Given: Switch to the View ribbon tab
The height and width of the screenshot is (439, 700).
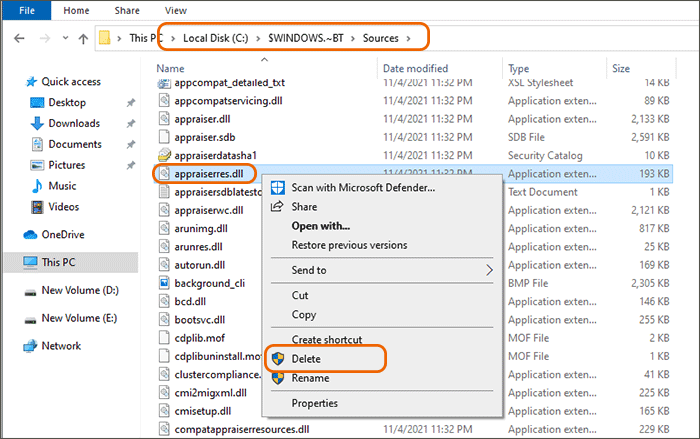Looking at the screenshot, I should coord(174,10).
